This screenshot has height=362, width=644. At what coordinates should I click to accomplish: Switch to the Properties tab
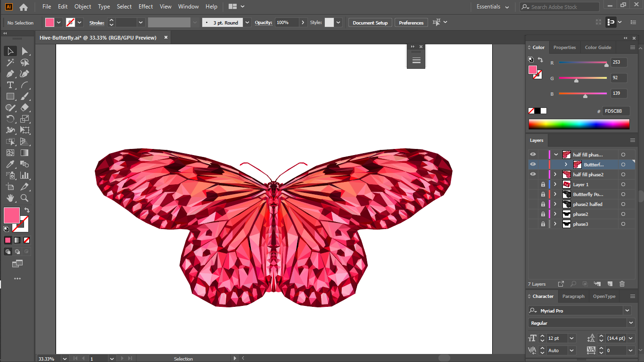click(564, 48)
